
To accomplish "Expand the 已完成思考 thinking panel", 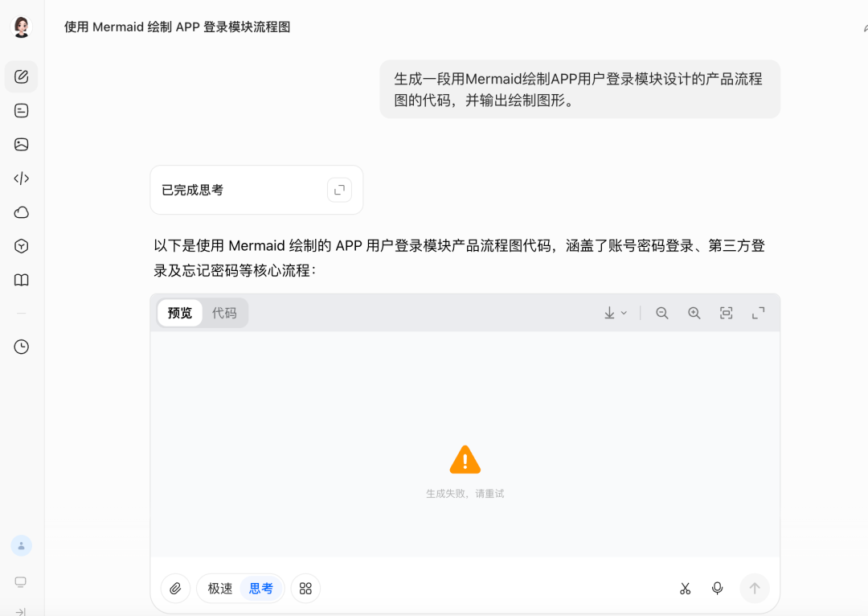I will click(339, 190).
